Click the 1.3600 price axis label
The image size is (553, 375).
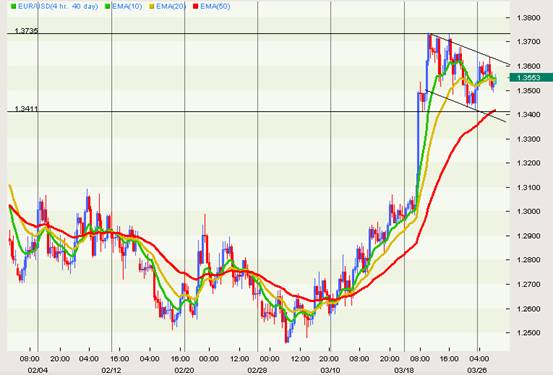point(528,66)
